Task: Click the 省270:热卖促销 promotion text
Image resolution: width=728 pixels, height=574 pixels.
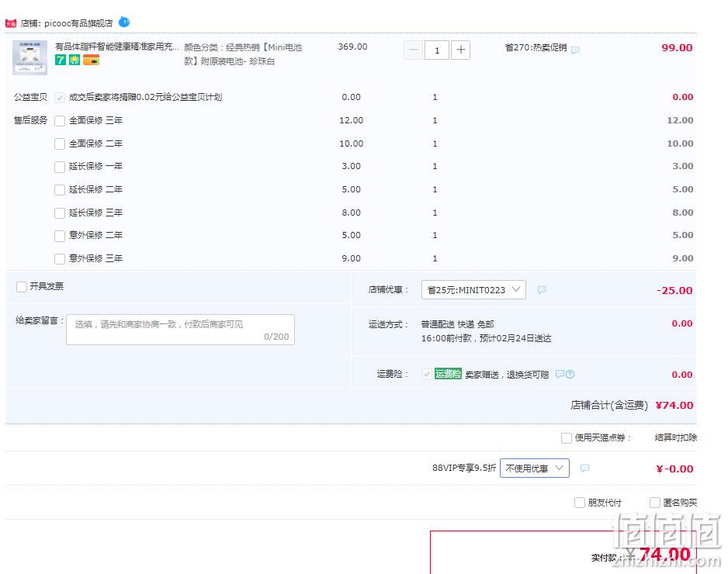Action: point(536,47)
